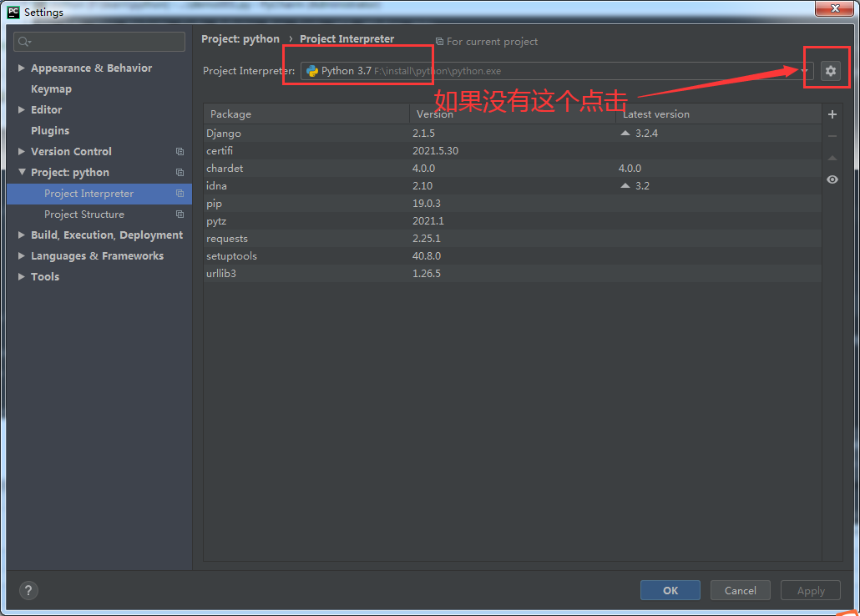Toggle the show early releases eye icon
This screenshot has height=616, width=860.
coord(832,179)
